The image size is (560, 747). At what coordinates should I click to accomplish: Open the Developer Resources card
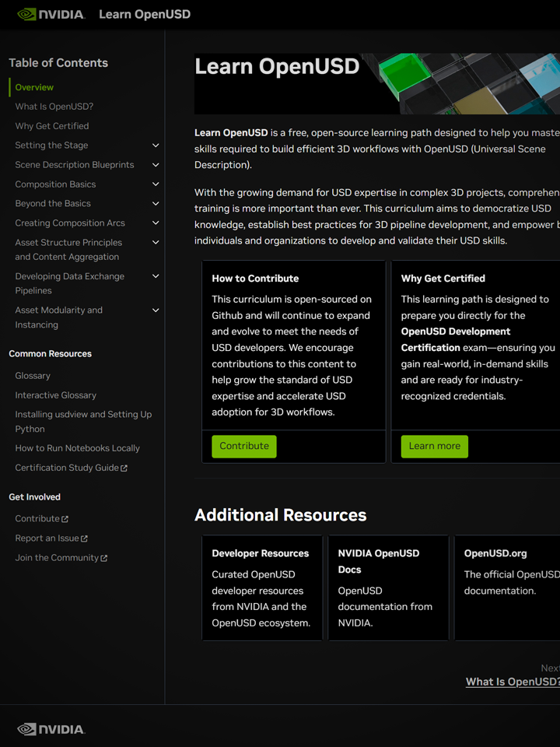[x=262, y=588]
